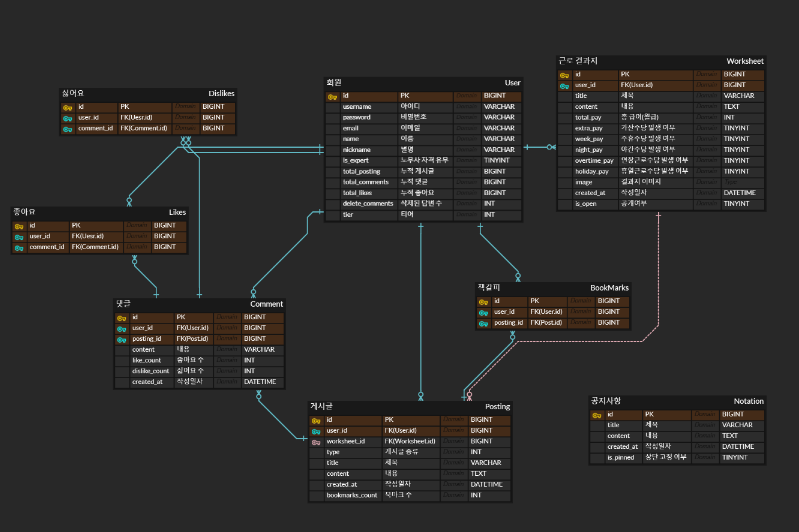799x532 pixels.
Task: Select the delete_comments column in User table
Action: pos(423,204)
